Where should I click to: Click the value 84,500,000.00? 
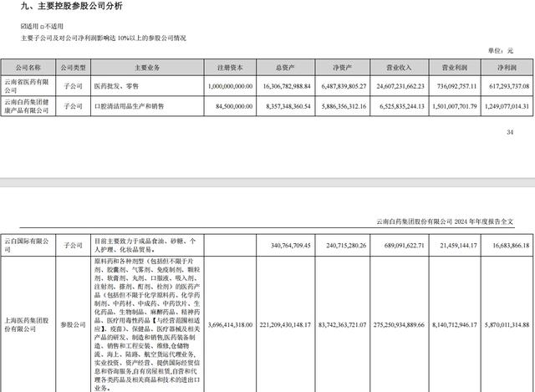point(234,106)
